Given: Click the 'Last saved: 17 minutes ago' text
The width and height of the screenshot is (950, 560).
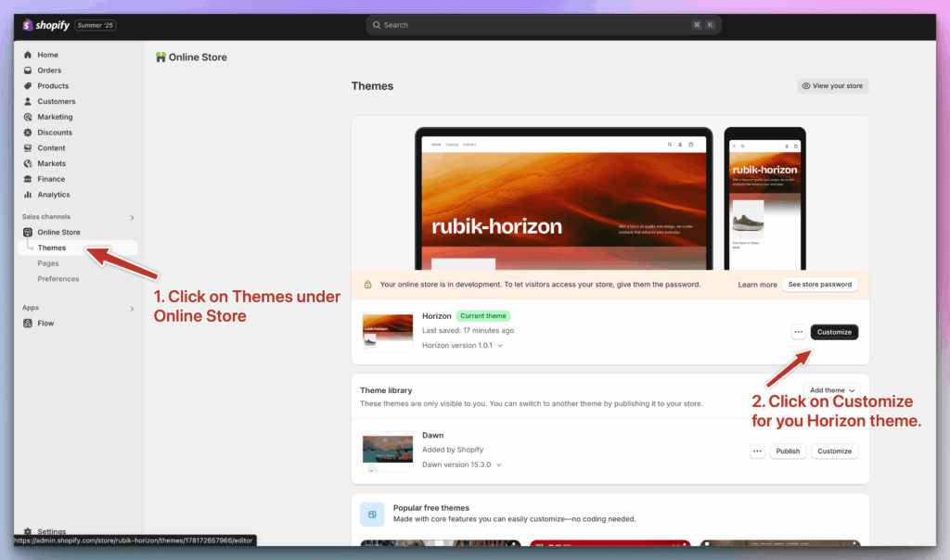Looking at the screenshot, I should tap(468, 331).
